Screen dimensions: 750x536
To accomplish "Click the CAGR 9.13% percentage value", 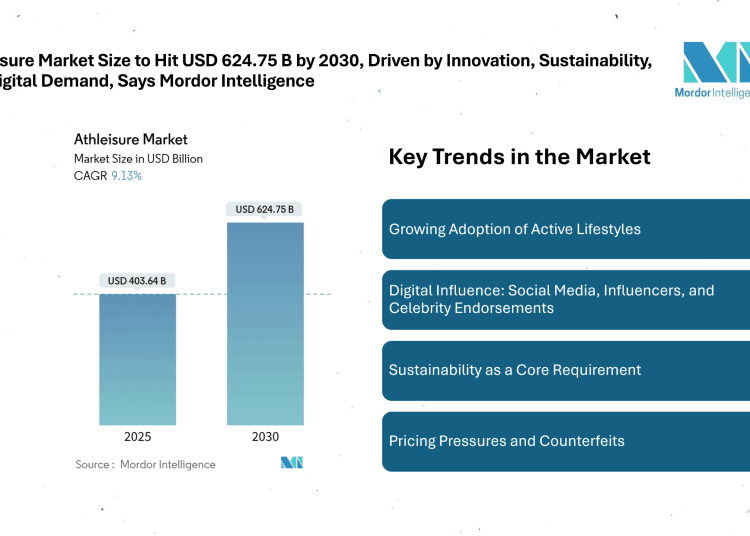I will (126, 176).
